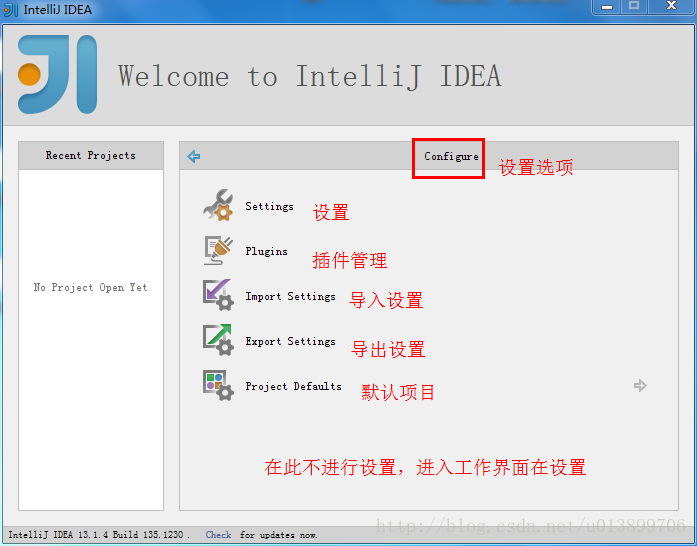Click the 'No Project Open Yet' text
The height and width of the screenshot is (546, 697).
pos(90,288)
